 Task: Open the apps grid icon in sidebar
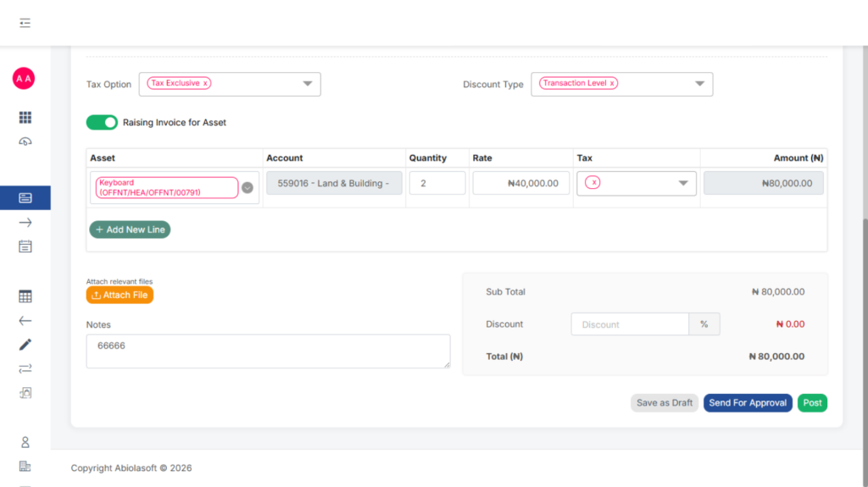point(25,118)
